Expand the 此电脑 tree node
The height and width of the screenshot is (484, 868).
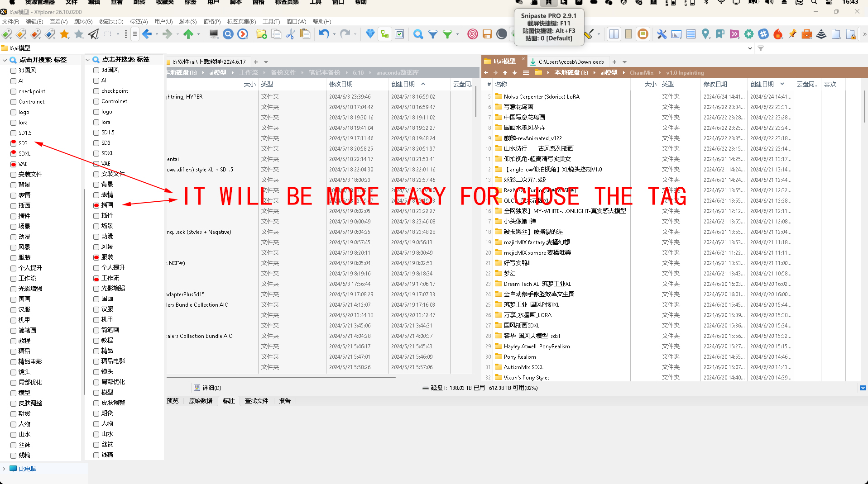pos(4,469)
